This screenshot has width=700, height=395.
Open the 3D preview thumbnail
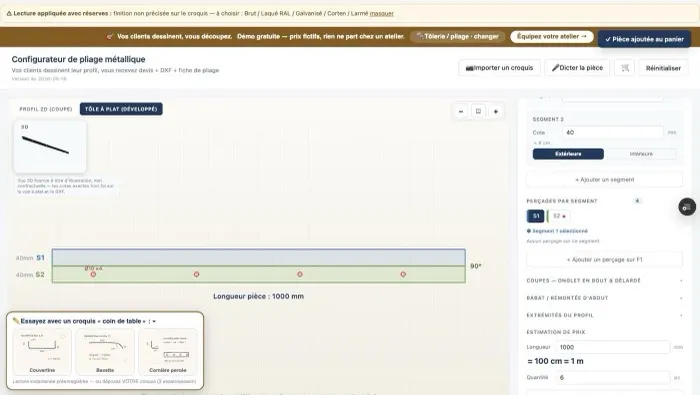point(50,146)
